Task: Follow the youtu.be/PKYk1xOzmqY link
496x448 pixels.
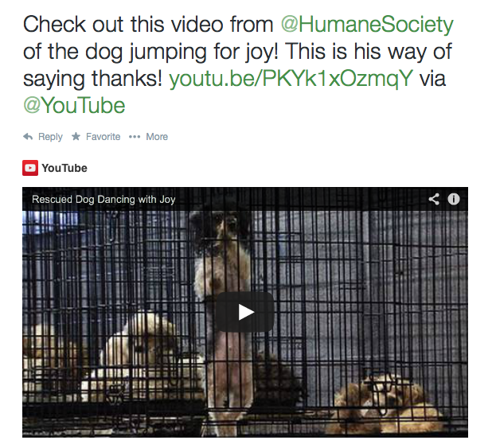Action: point(291,79)
